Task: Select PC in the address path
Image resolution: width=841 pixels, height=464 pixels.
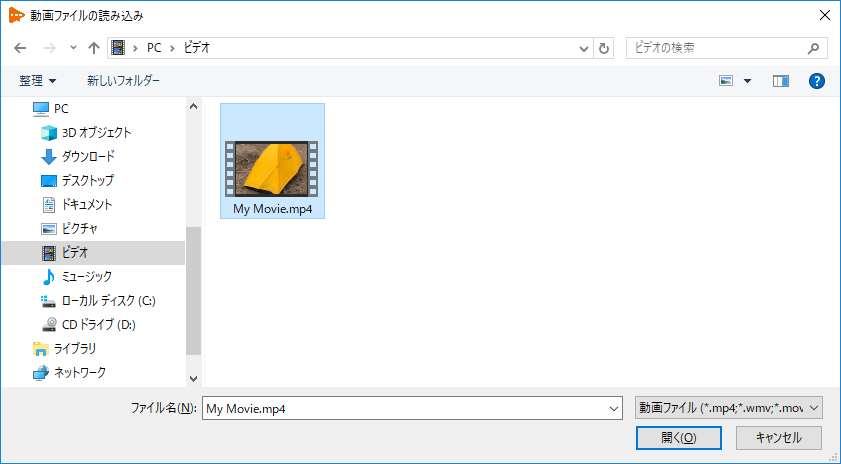Action: pyautogui.click(x=154, y=48)
